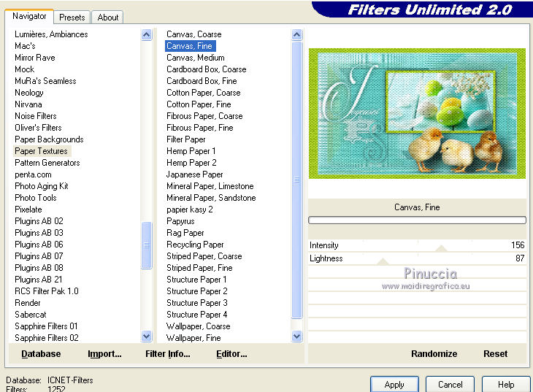This screenshot has width=533, height=392.
Task: Select Nirvana category
Action: pos(28,104)
